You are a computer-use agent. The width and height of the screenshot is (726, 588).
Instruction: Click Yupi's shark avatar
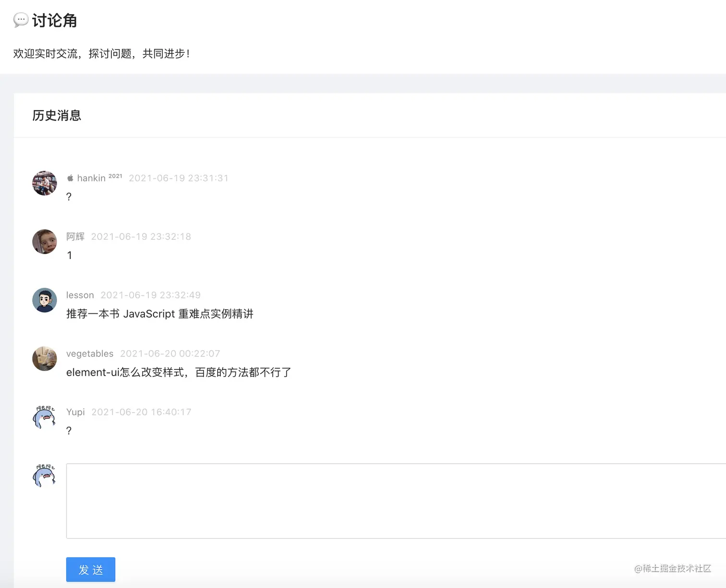point(44,417)
